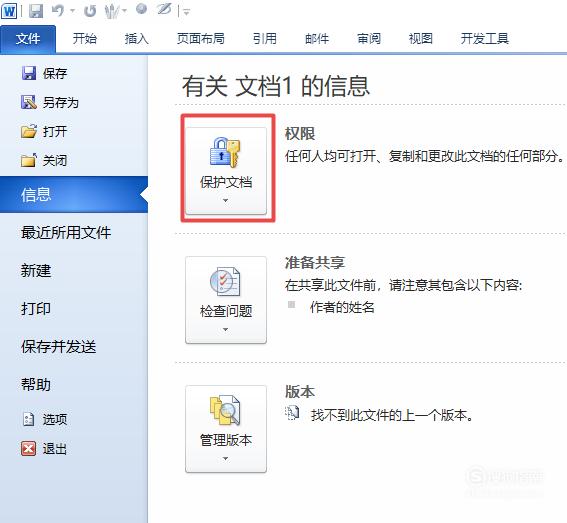Viewport: 567px width, 523px height.
Task: Choose 关闭 text in the sidebar
Action: click(55, 161)
